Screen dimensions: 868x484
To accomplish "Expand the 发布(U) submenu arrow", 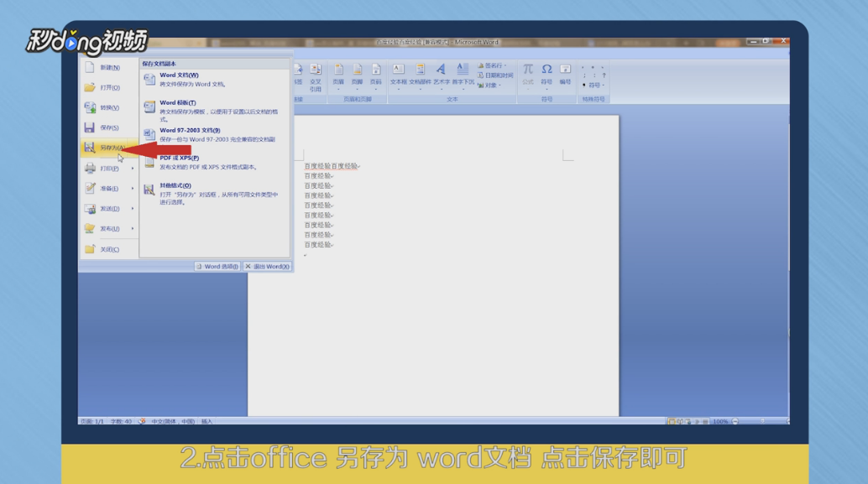I will click(x=133, y=228).
